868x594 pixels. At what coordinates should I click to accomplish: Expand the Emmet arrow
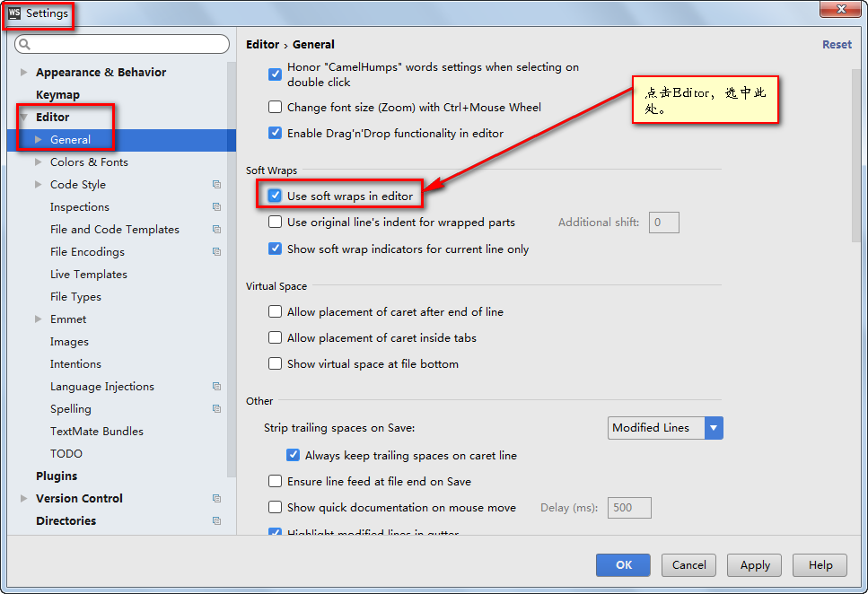39,319
